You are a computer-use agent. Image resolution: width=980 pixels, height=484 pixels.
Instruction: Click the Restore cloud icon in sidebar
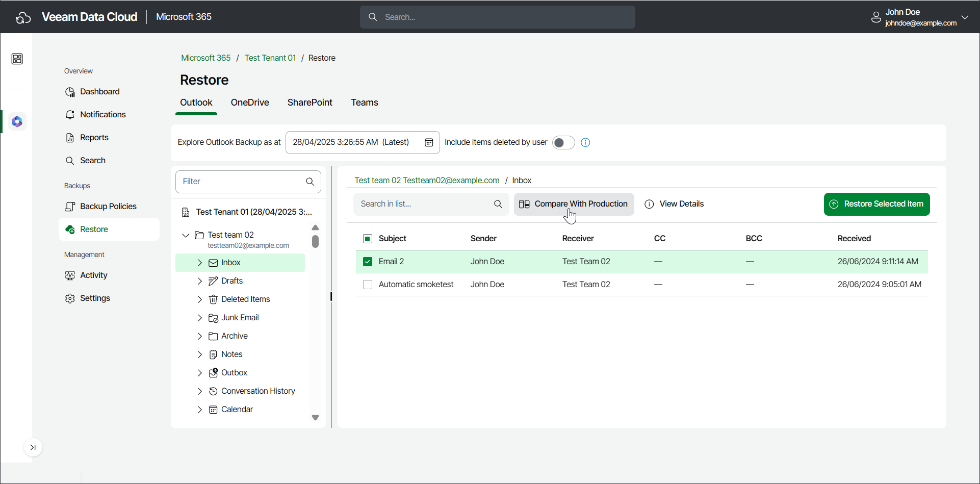coord(70,230)
